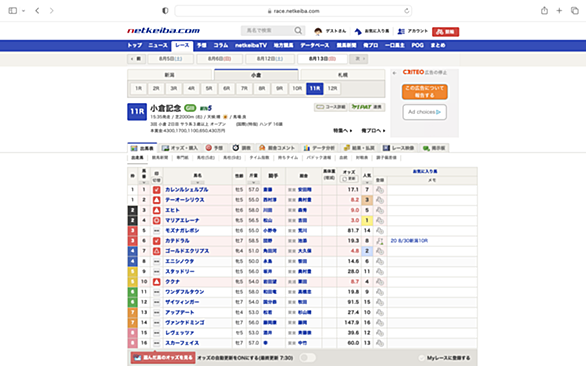Click the favorite-register icon for カレンルシェルブル
The height and width of the screenshot is (366, 586).
[380, 190]
